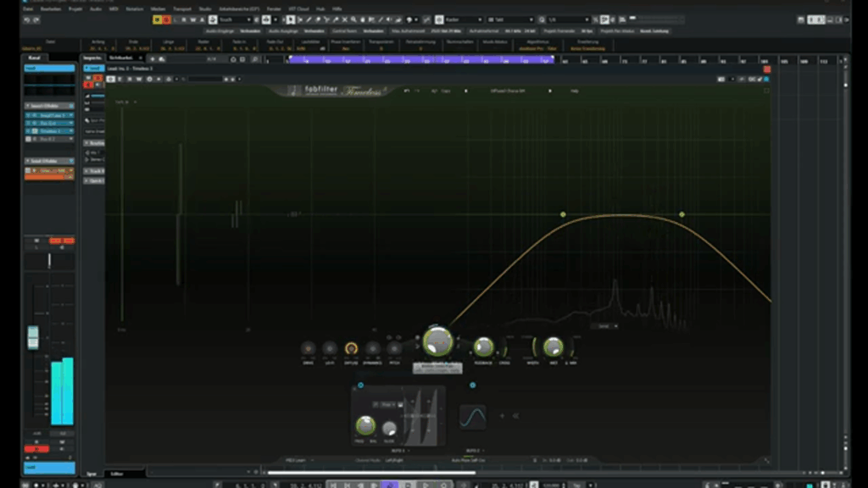This screenshot has height=488, width=868.
Task: Toggle the red global Solo button
Action: (x=166, y=20)
